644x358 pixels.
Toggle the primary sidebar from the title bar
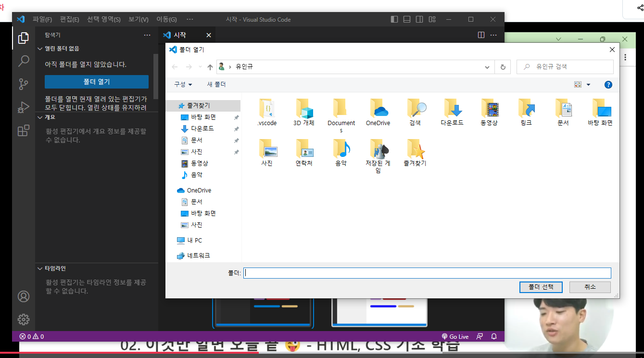[x=394, y=19]
